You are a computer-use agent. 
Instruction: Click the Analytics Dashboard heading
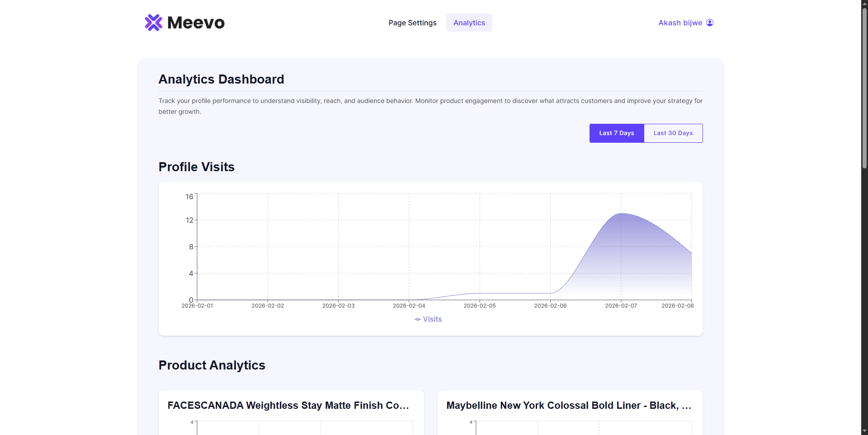pyautogui.click(x=221, y=79)
